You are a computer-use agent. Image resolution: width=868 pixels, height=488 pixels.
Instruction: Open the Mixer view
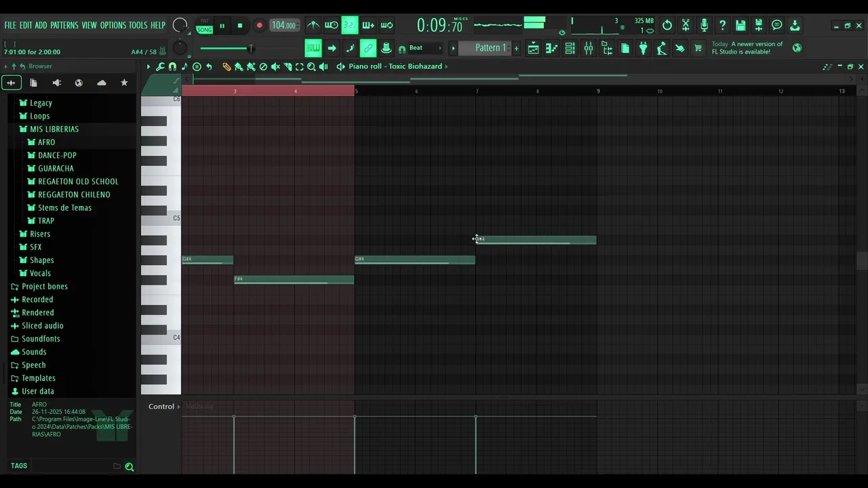pyautogui.click(x=589, y=48)
